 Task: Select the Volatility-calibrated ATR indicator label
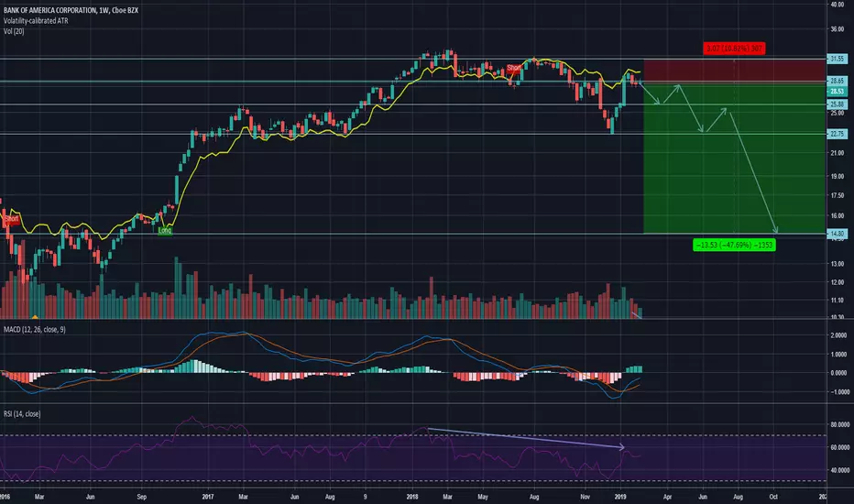coord(36,21)
